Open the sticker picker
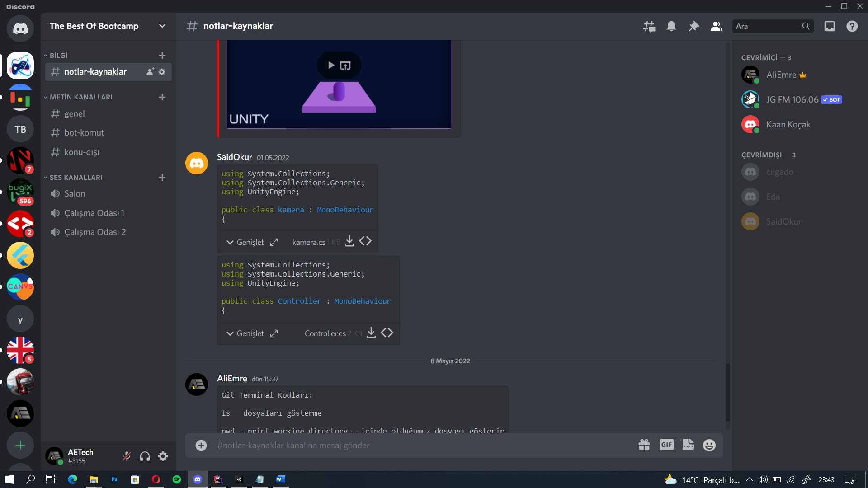Viewport: 868px width, 488px height. coord(688,445)
